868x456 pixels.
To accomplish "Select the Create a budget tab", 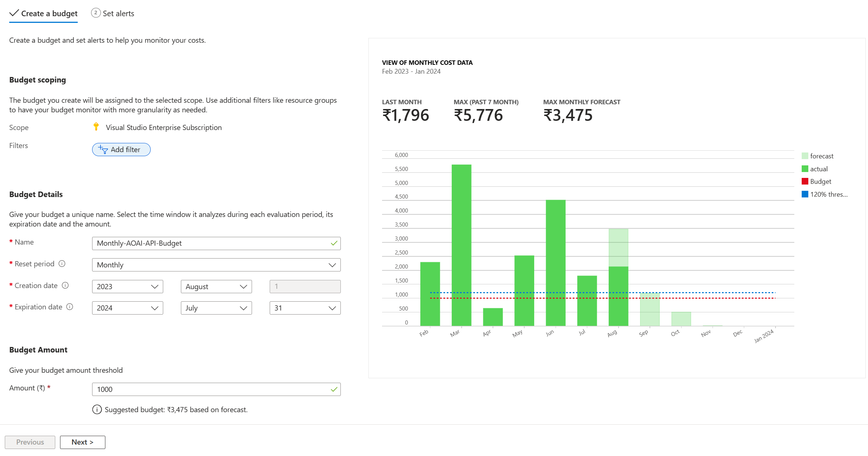I will point(49,14).
